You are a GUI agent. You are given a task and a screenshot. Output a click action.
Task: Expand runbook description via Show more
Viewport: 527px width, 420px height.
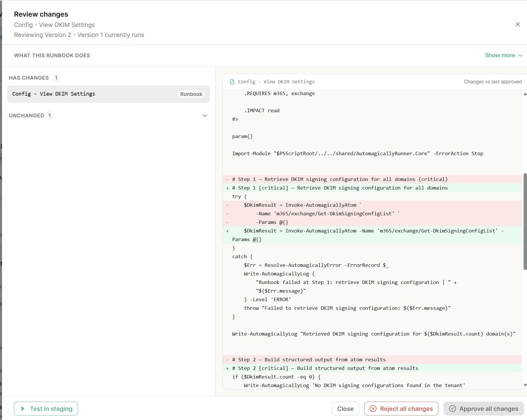coord(504,55)
